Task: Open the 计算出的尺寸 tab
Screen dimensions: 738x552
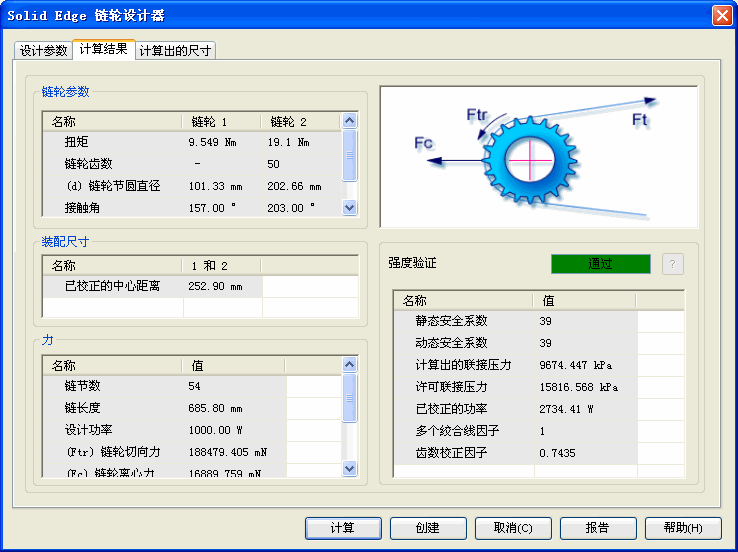Action: click(175, 51)
